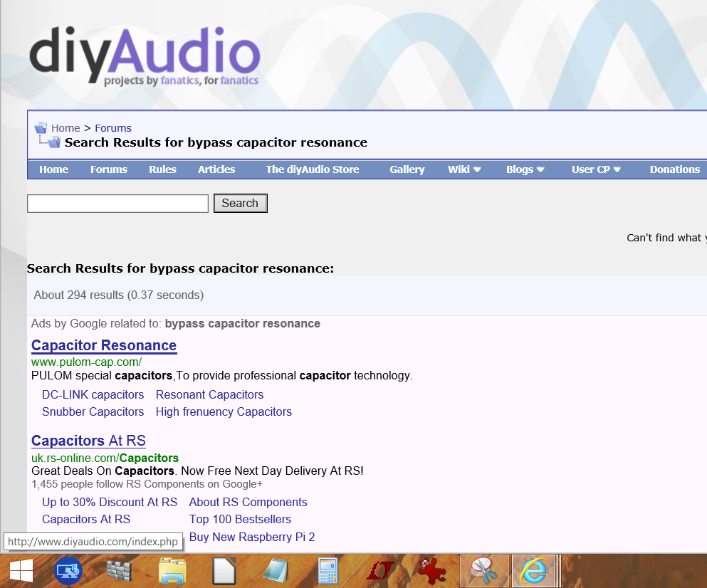Select Forums in the navigation bar

tap(109, 169)
